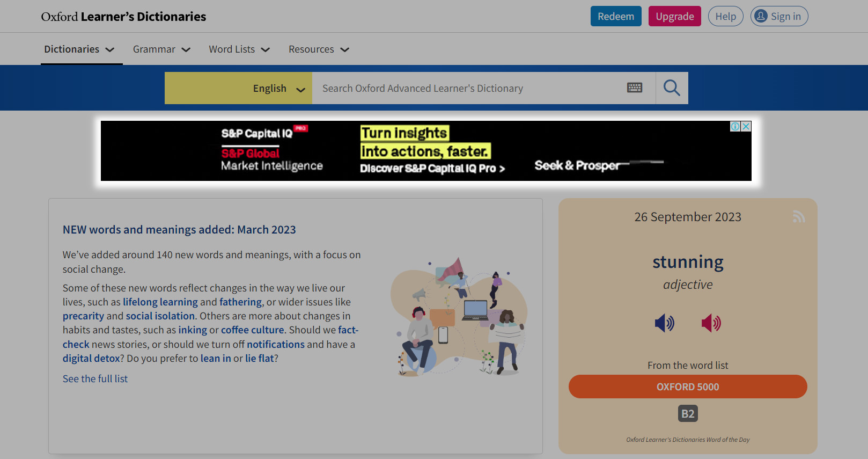Expand the Word Lists menu
Viewport: 868px width, 459px height.
[x=239, y=49]
